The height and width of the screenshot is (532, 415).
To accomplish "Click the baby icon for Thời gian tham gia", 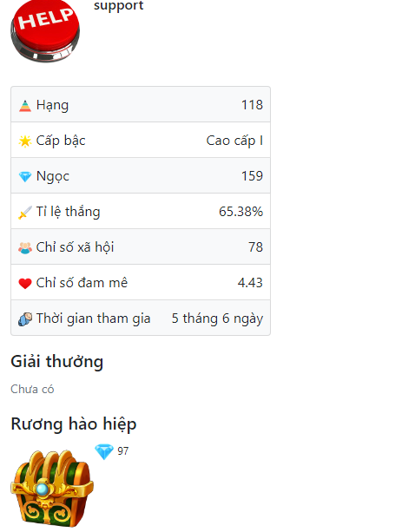I will 25,319.
